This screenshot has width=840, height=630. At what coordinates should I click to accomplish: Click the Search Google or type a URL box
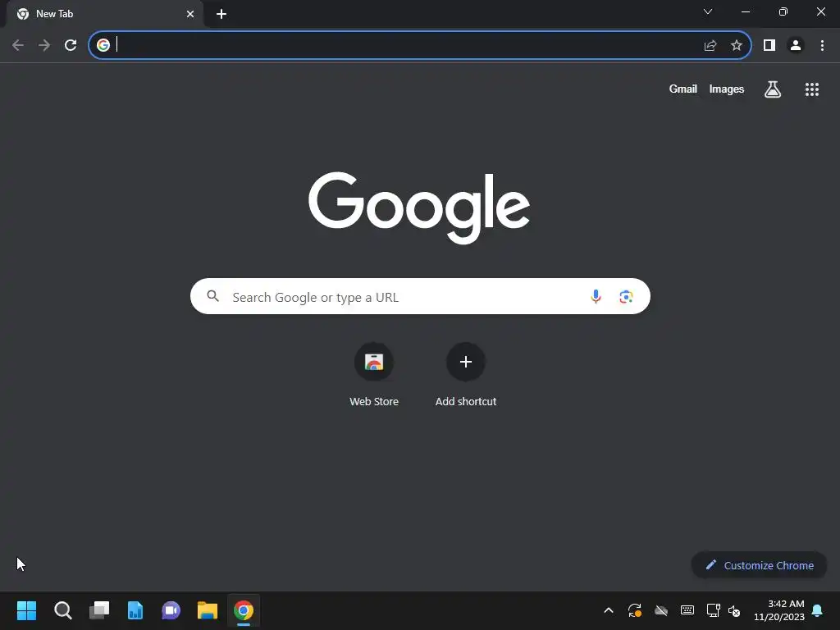pyautogui.click(x=420, y=296)
